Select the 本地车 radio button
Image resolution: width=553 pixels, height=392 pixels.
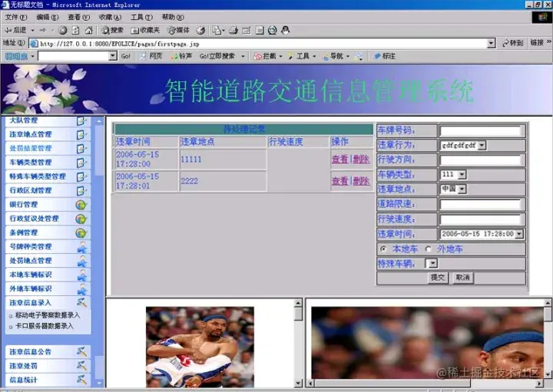tap(383, 249)
